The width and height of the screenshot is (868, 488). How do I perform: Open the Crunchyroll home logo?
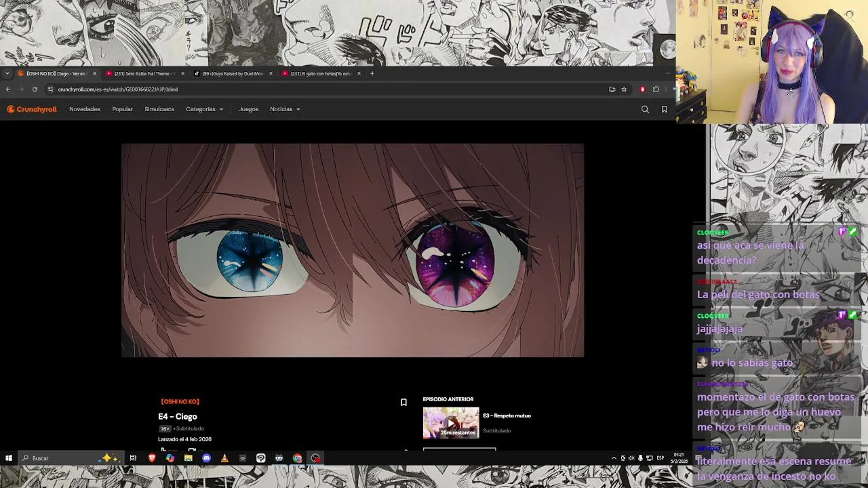point(32,109)
